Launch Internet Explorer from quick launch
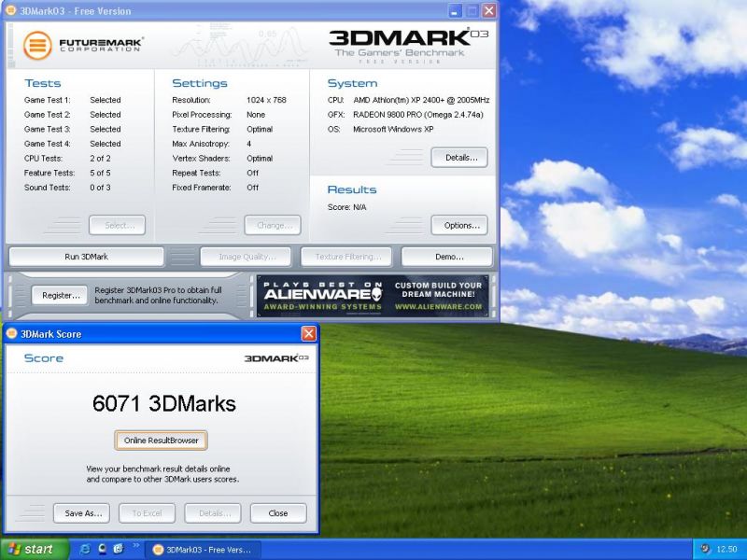747x560 pixels. (85, 549)
